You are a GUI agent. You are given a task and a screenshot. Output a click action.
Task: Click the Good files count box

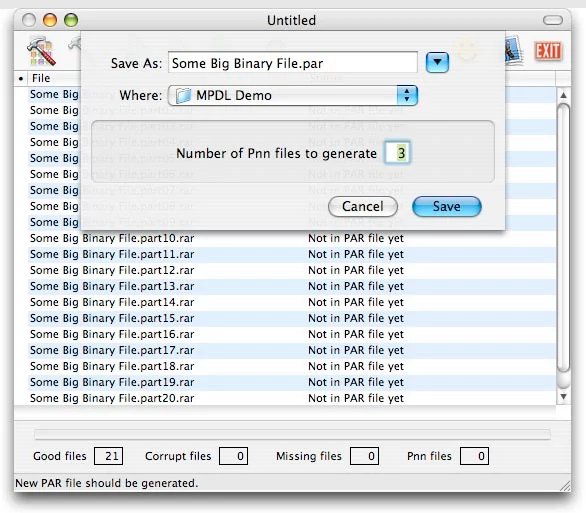(x=108, y=456)
